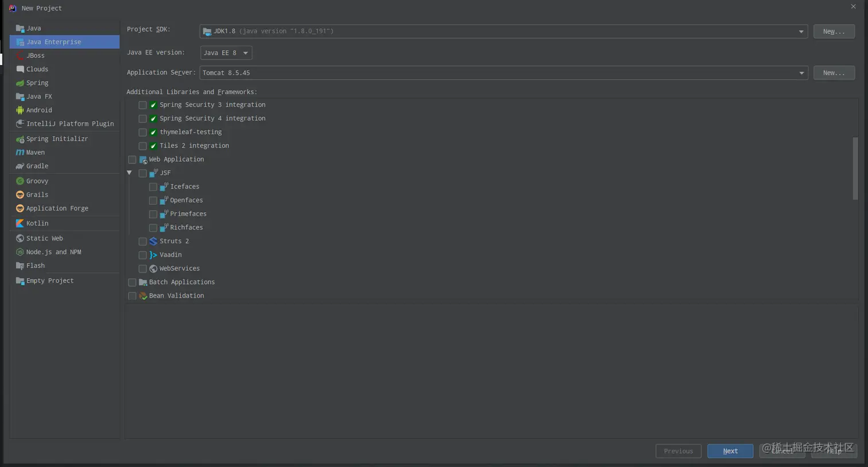
Task: Check Spring Security 3 integration checkbox
Action: tap(142, 105)
